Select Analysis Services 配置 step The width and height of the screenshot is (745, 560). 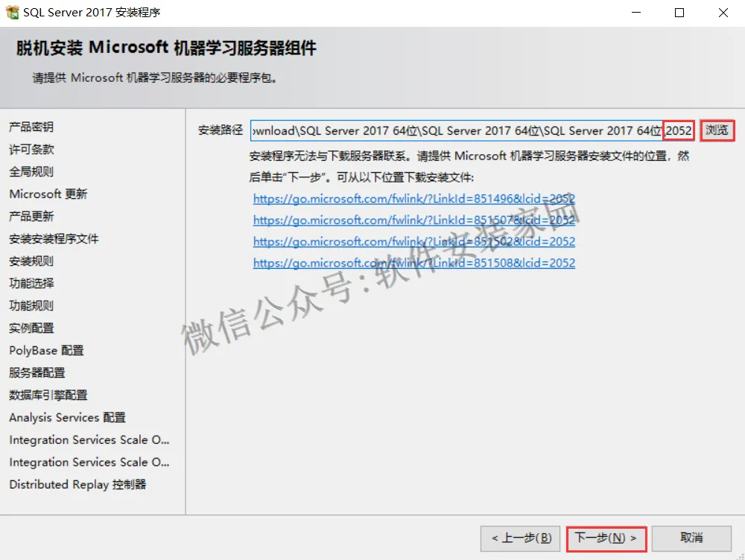[67, 418]
